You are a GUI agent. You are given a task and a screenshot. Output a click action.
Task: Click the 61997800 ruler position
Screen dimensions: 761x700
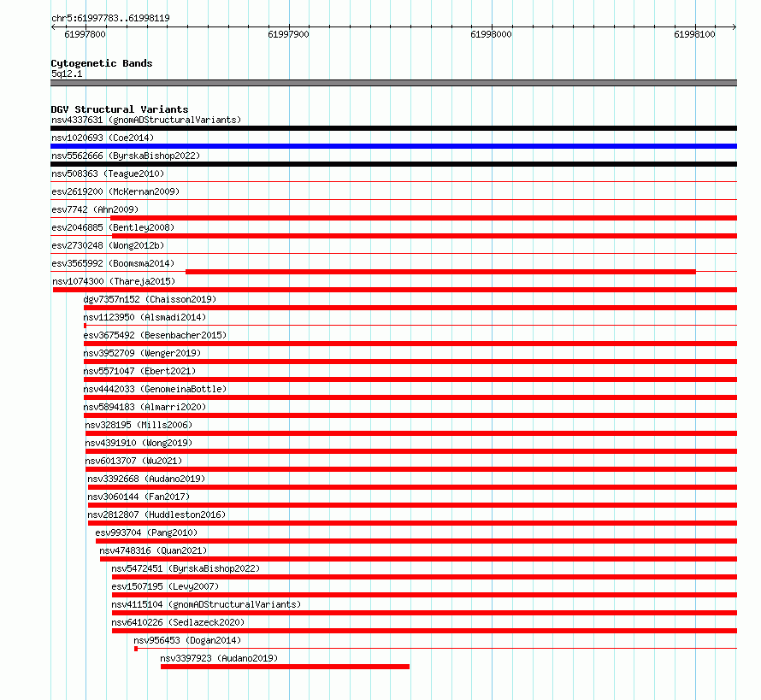point(85,34)
